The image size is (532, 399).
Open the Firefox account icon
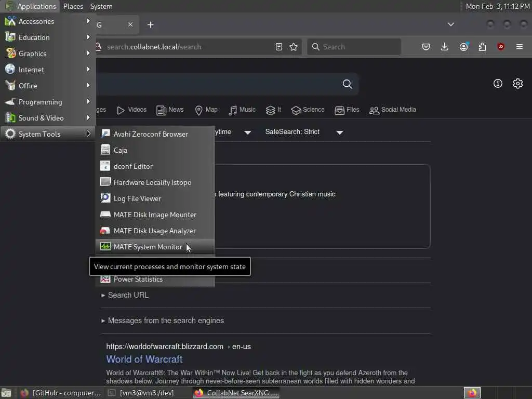pyautogui.click(x=463, y=47)
